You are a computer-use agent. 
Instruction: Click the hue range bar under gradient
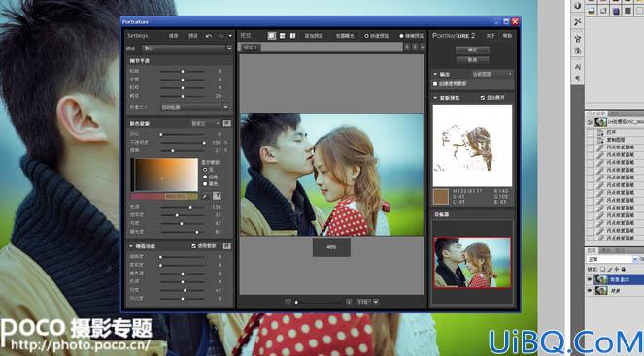pos(164,197)
